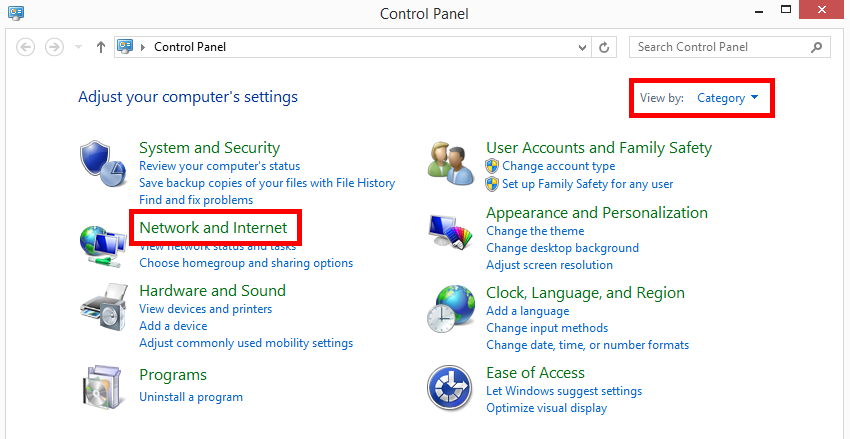The image size is (850, 439).
Task: Open Ease of Access category
Action: click(x=536, y=373)
